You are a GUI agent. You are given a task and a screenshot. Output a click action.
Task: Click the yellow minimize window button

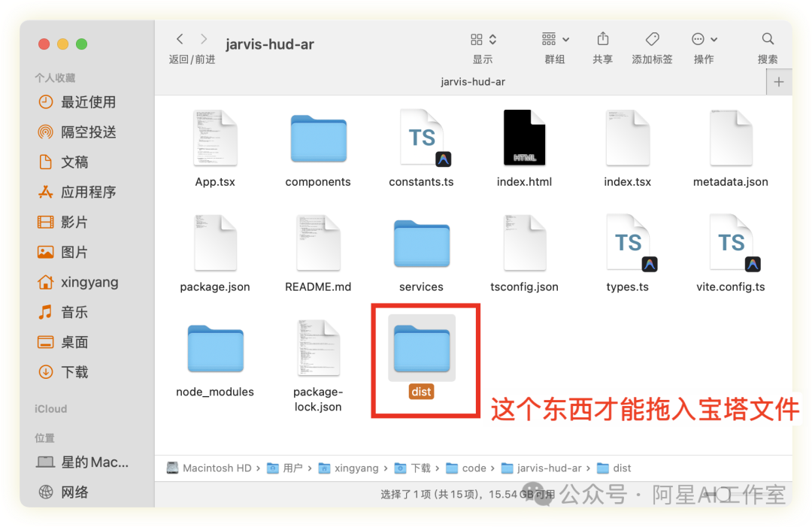click(x=62, y=44)
